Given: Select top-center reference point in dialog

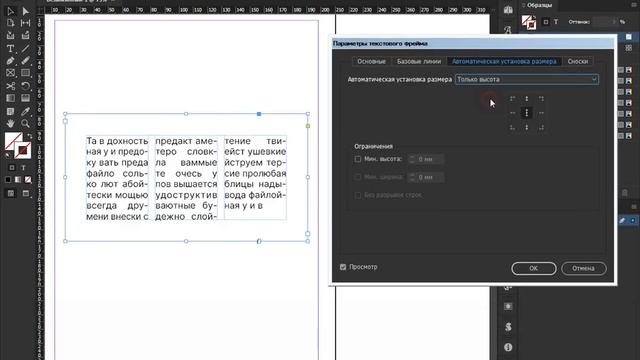Looking at the screenshot, I should (527, 99).
